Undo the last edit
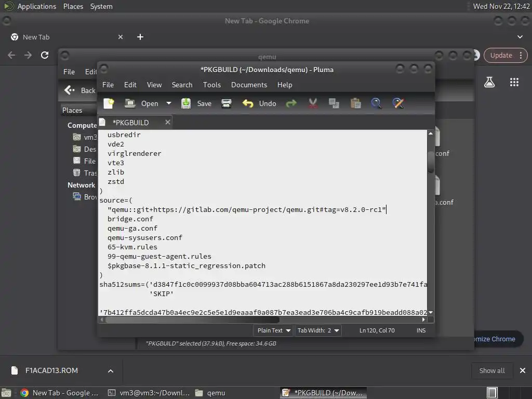This screenshot has height=399, width=532. click(x=259, y=103)
